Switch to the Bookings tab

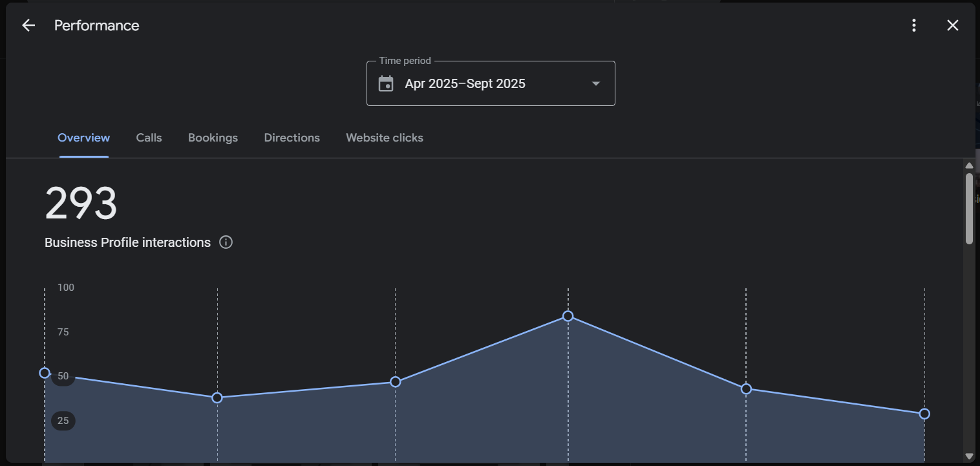[213, 138]
